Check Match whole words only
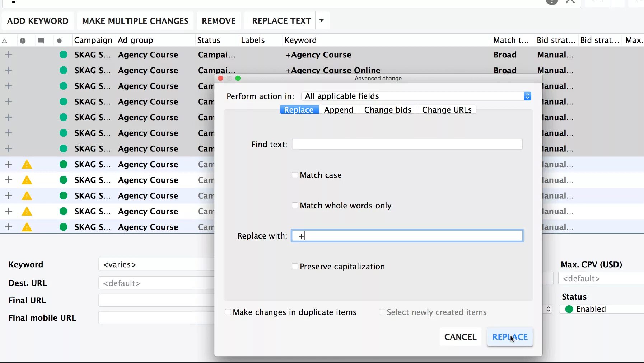Screen dimensions: 644x363 [x=295, y=206]
